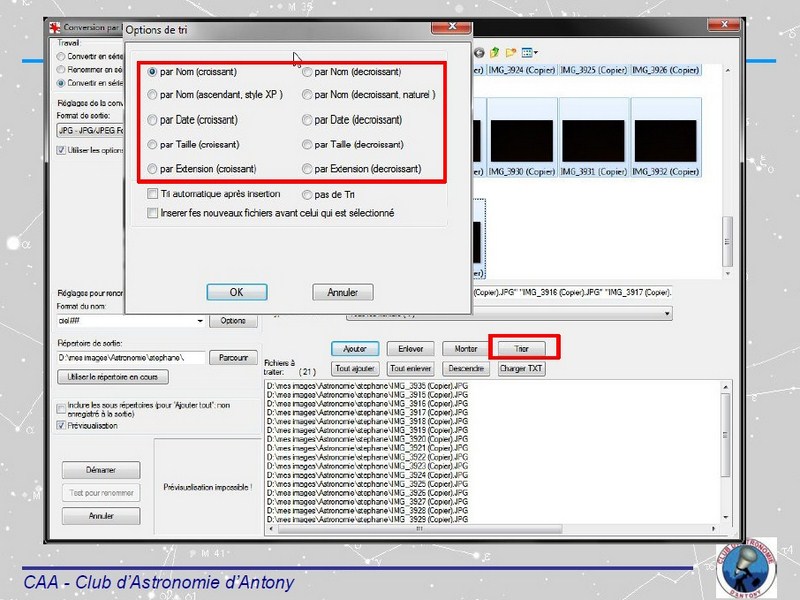
Task: Click the Trier button
Action: coord(521,349)
